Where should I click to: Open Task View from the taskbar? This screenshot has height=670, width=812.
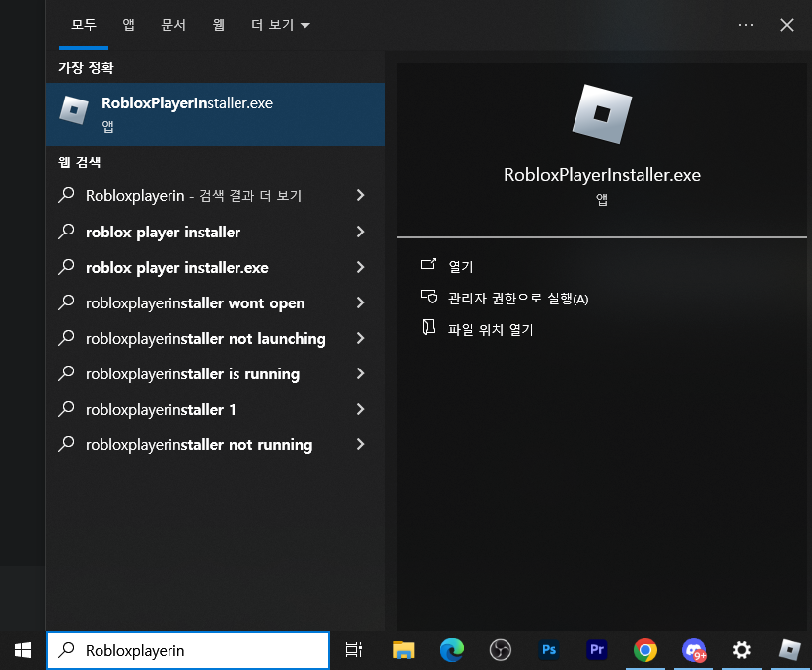point(354,650)
